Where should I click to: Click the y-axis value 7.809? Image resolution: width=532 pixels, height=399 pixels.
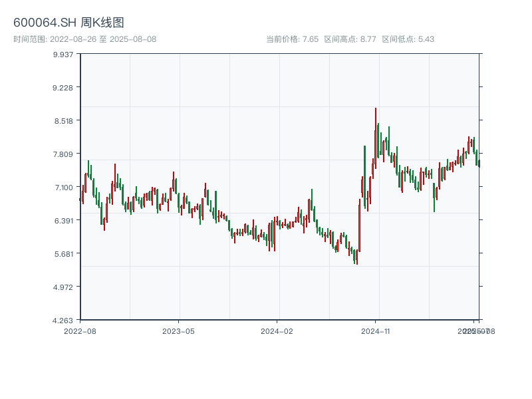coord(63,154)
